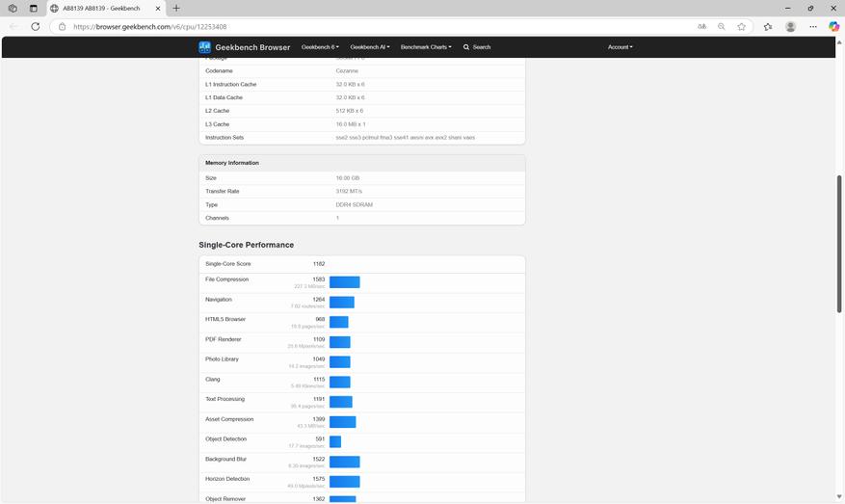845x504 pixels.
Task: Click the Background Blur row label
Action: (225, 459)
